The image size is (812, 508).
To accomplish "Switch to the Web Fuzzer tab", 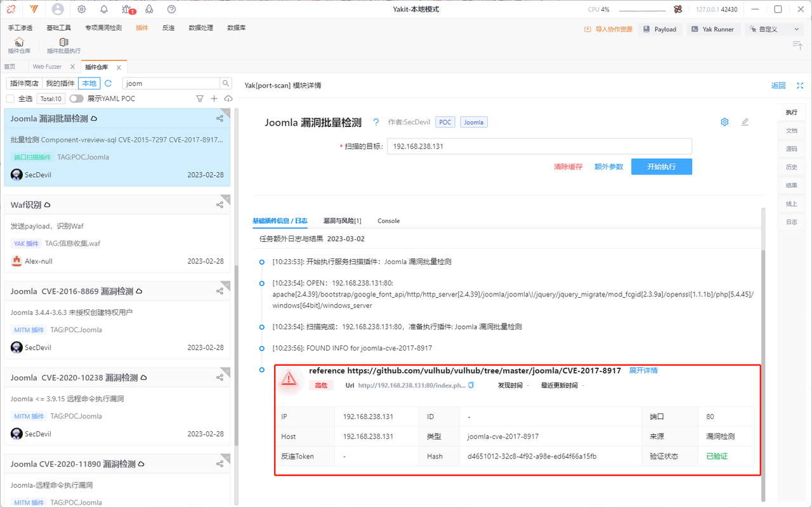I will point(47,67).
